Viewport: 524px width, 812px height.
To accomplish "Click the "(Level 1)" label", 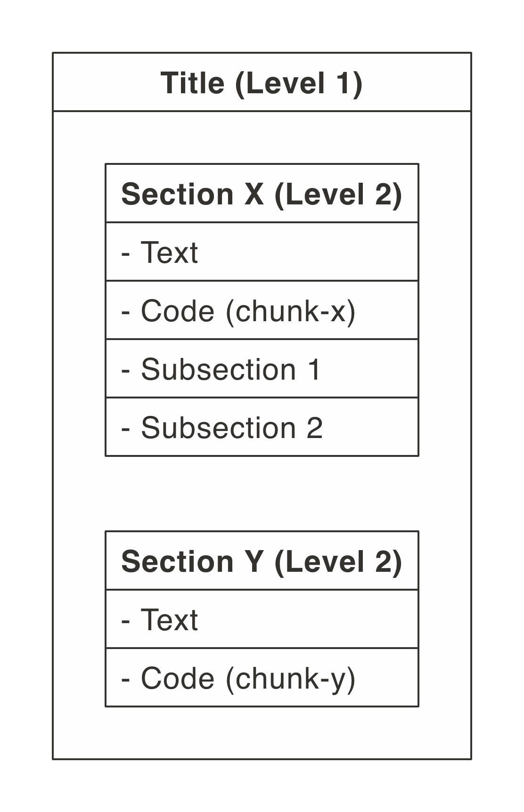I will 298,83.
